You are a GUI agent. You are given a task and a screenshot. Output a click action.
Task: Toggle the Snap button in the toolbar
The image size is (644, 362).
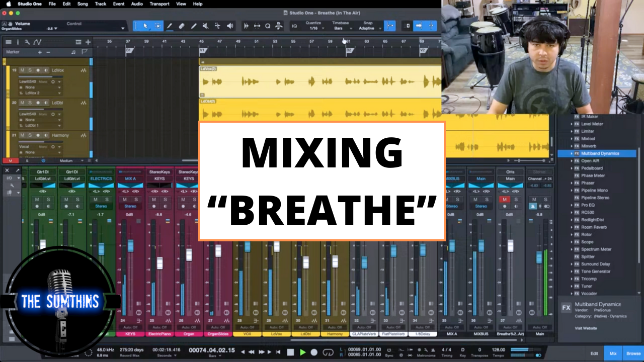pyautogui.click(x=389, y=26)
